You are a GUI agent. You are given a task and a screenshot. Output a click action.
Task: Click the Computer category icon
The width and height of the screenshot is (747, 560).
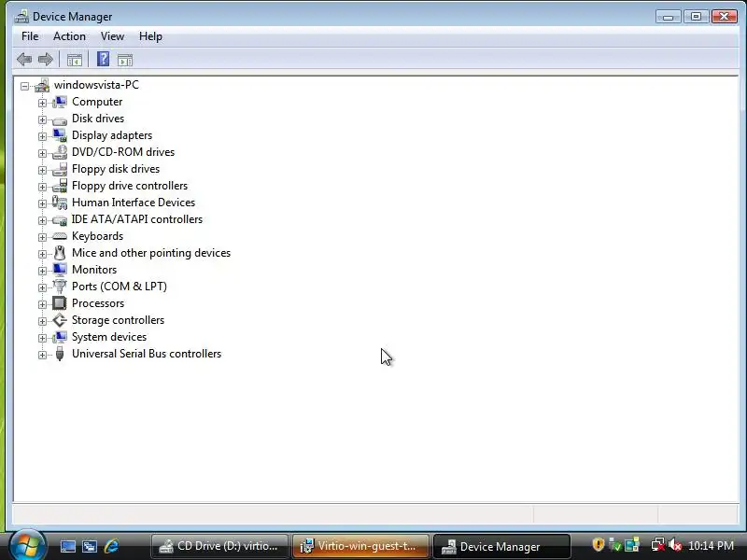[x=60, y=102]
